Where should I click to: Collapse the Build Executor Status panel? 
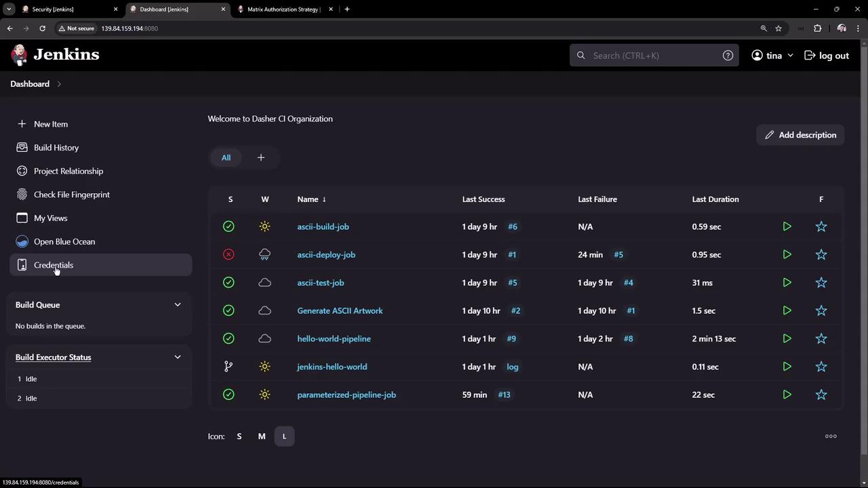tap(178, 357)
